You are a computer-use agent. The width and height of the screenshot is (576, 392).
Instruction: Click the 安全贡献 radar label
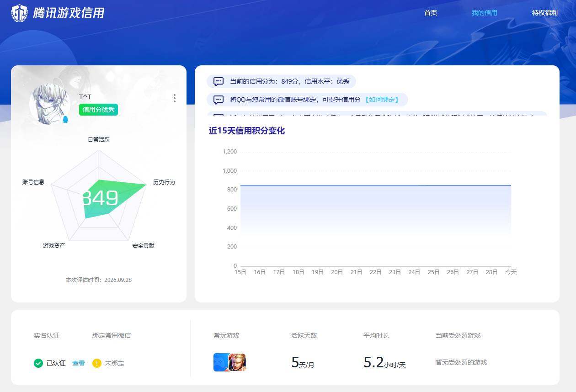[x=144, y=246]
